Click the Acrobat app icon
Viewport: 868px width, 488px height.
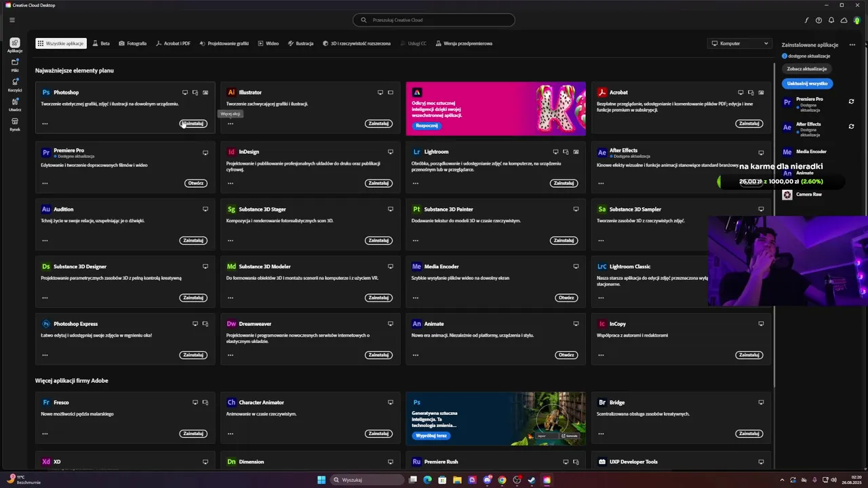[x=601, y=92]
